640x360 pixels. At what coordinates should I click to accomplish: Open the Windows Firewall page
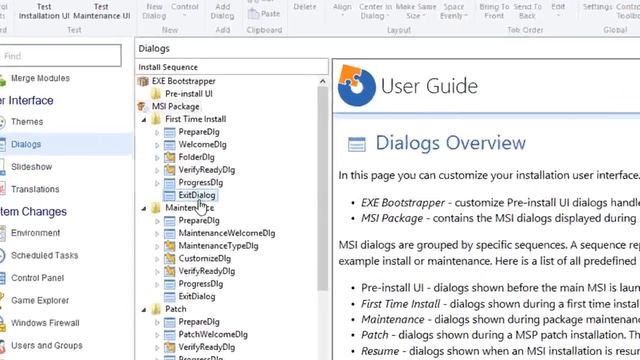coord(45,322)
